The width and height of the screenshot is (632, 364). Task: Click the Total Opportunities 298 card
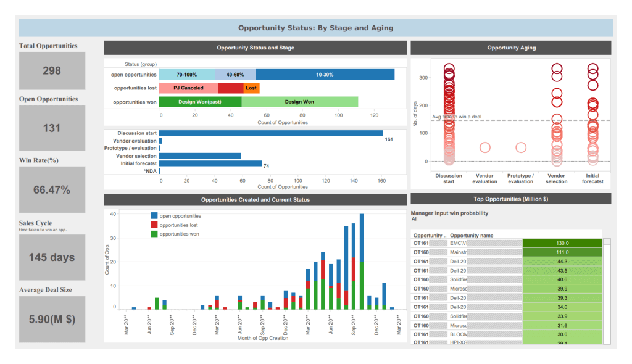(52, 70)
